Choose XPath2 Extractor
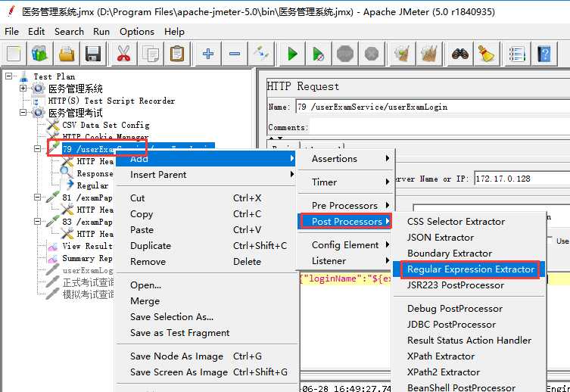This screenshot has width=570, height=392. coord(469,372)
